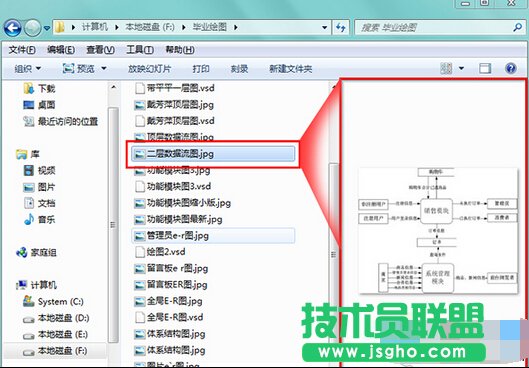Click the Back navigation arrow
The height and width of the screenshot is (368, 529).
tap(13, 28)
